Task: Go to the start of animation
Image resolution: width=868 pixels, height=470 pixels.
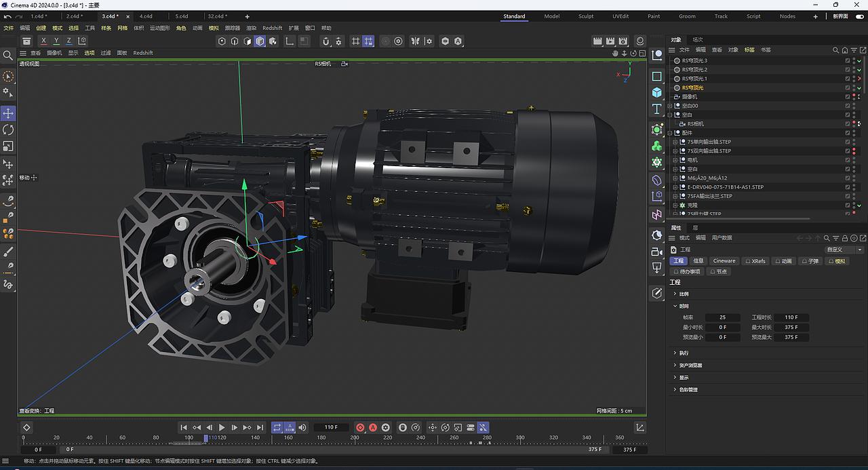Action: click(x=183, y=427)
